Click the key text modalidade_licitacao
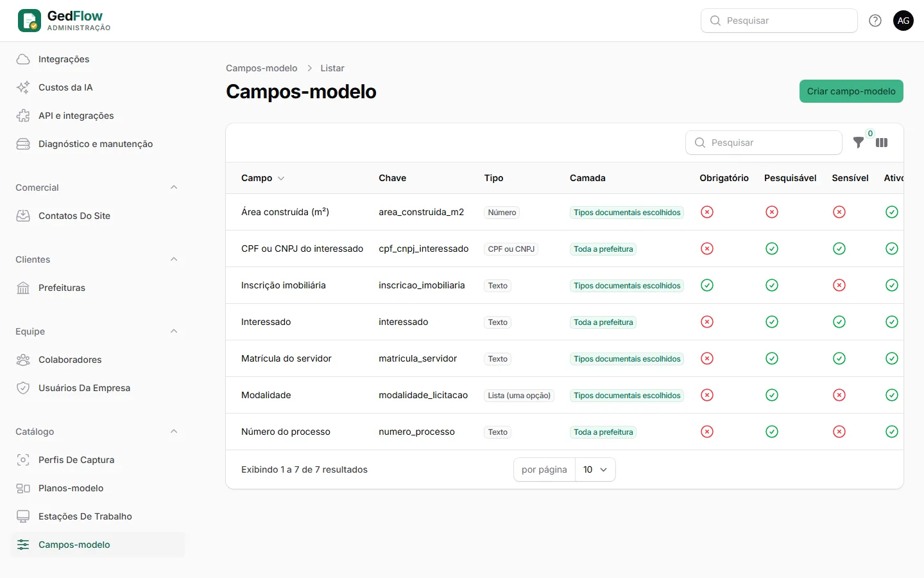 tap(423, 395)
